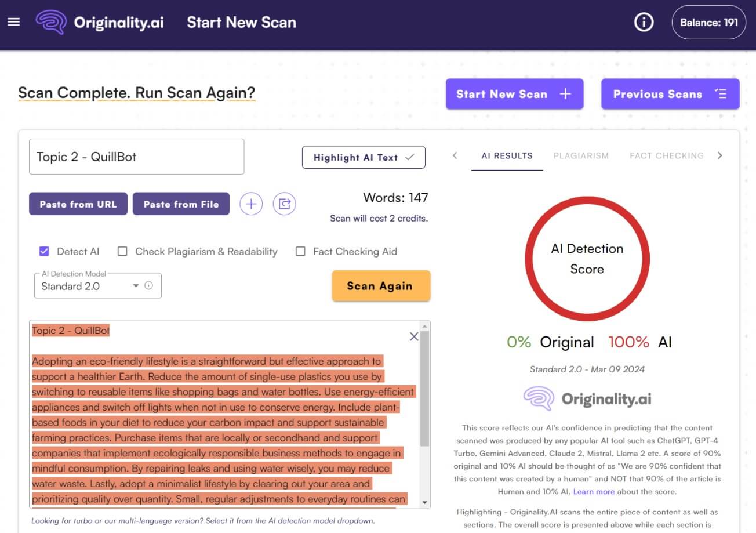The image size is (756, 533).
Task: Expand the AI Detection Model dropdown
Action: 136,286
